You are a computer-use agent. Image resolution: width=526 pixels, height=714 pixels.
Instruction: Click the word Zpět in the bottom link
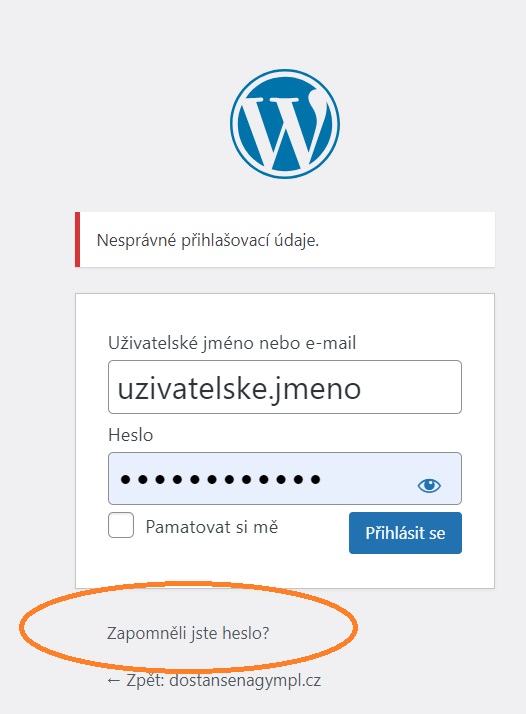[145, 680]
